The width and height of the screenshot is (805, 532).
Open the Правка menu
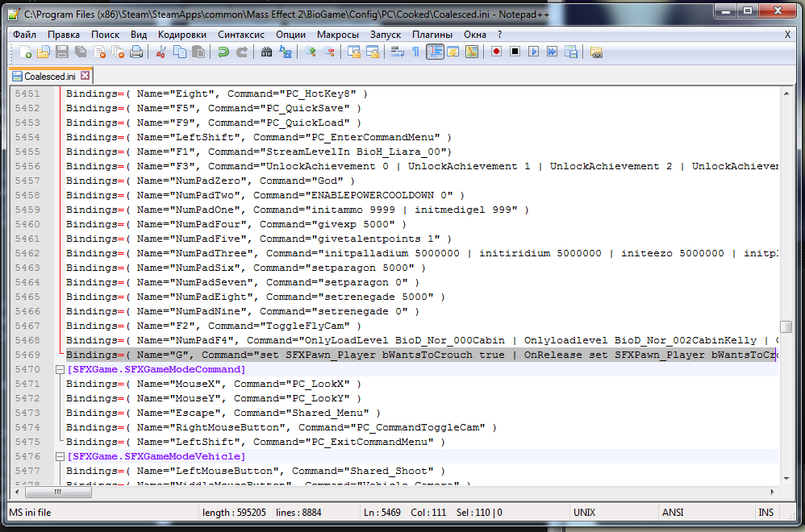pos(64,35)
